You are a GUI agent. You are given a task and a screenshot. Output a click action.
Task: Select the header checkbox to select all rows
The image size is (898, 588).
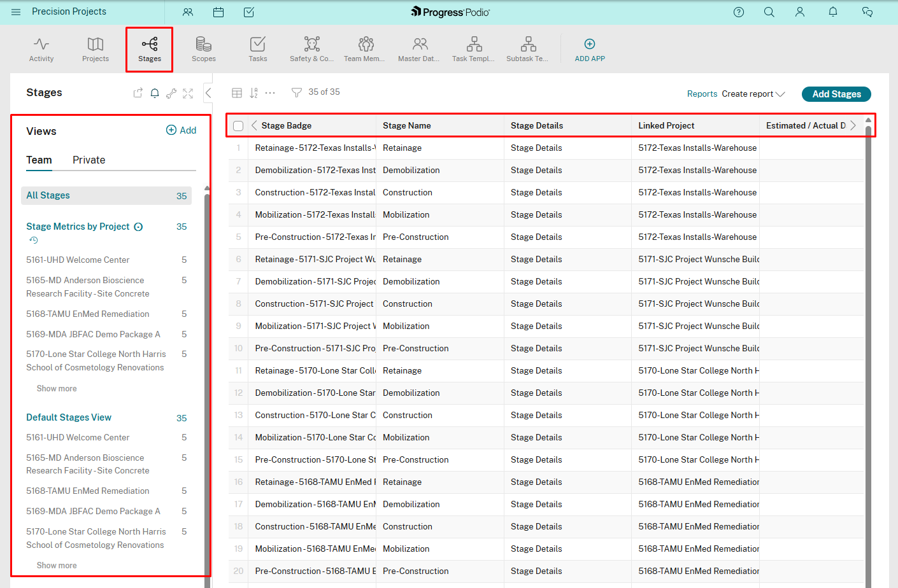tap(238, 125)
